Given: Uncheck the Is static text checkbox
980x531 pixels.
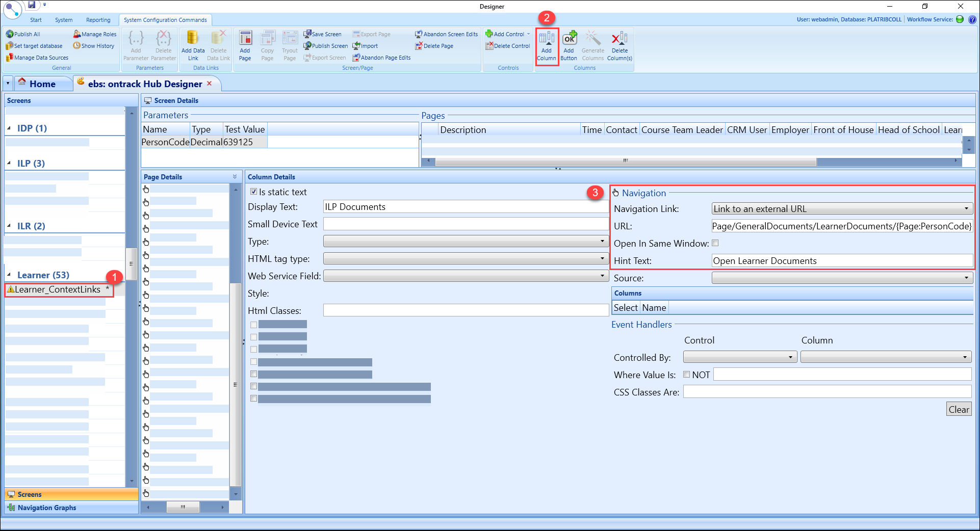Looking at the screenshot, I should 253,192.
